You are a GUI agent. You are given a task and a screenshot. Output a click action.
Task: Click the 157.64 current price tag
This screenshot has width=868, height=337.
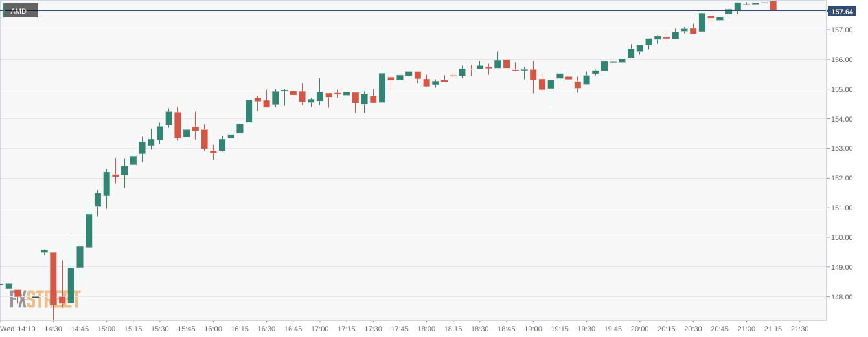click(842, 12)
